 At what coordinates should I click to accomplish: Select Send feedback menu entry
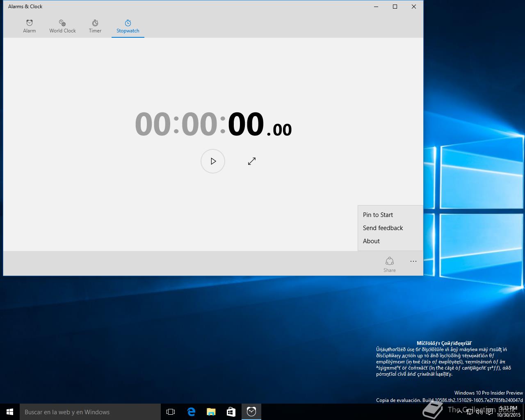390,228
